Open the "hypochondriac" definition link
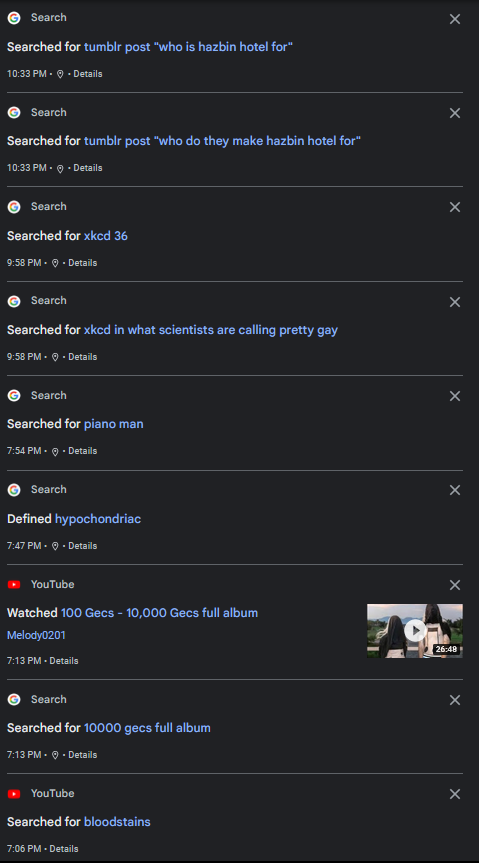Screen dimensions: 479x863 pos(98,518)
